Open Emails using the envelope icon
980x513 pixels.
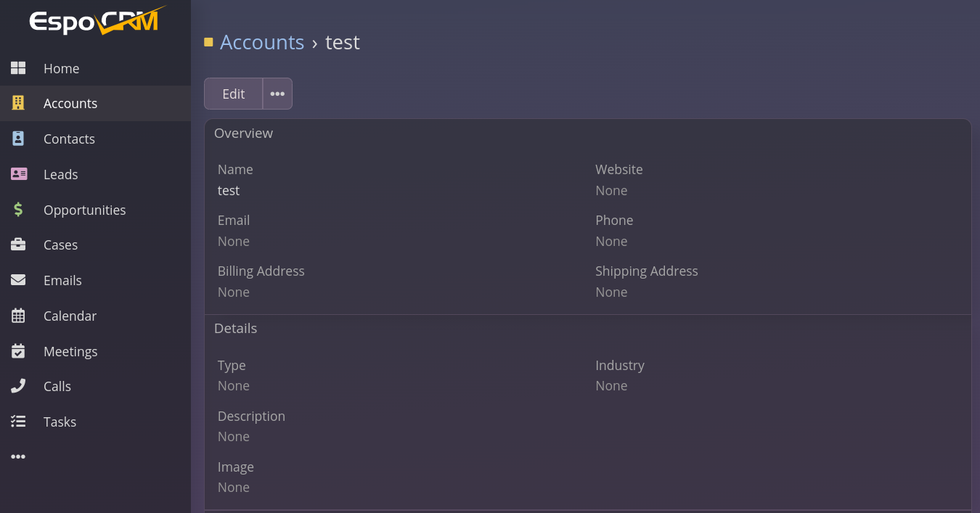(x=18, y=280)
